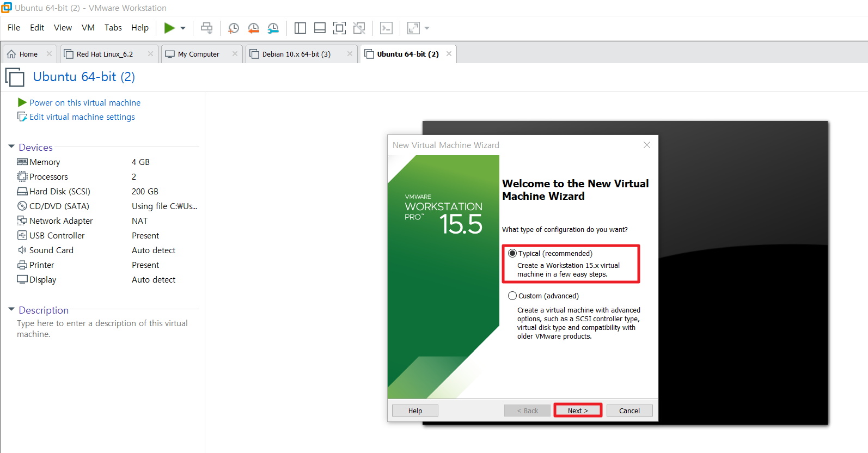868x453 pixels.
Task: Click the Unity mode toolbar icon
Action: [x=359, y=28]
